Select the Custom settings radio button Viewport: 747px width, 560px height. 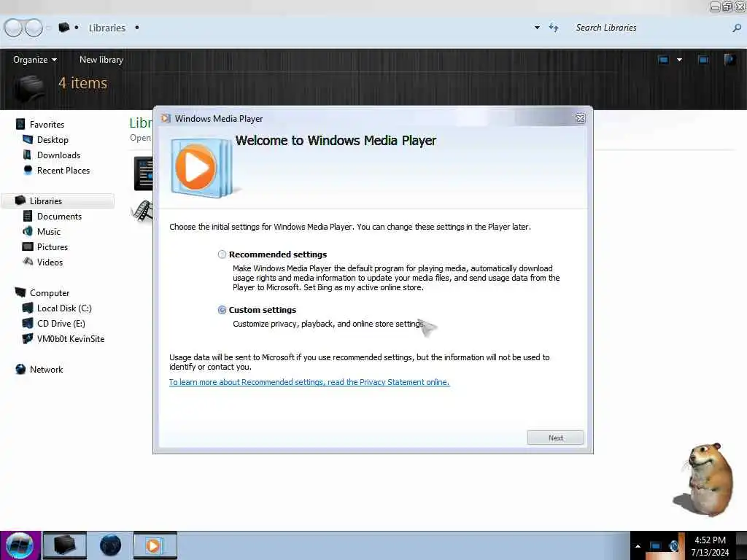222,310
